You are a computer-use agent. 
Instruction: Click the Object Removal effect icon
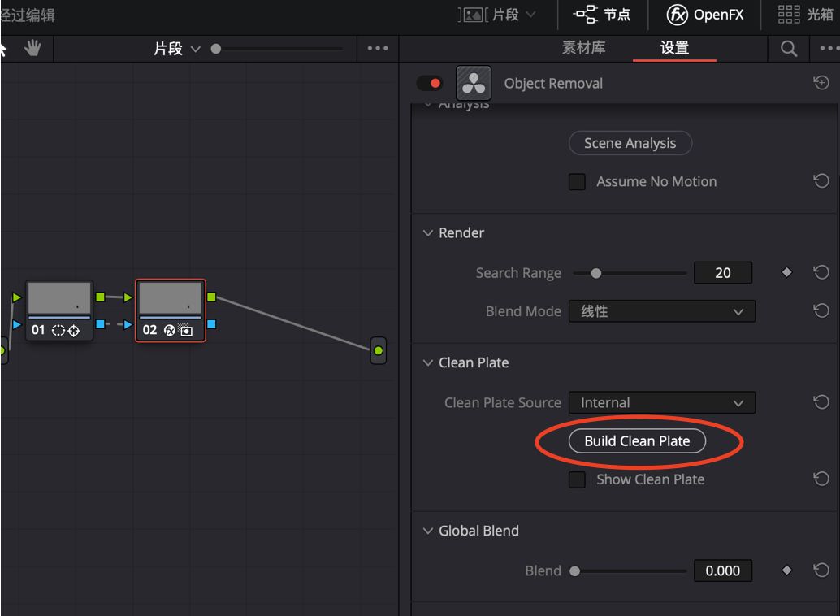click(x=474, y=83)
